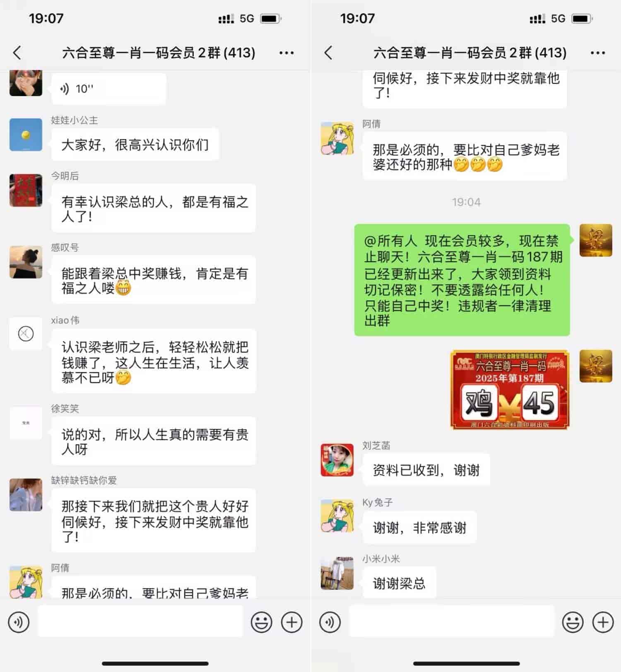Open the emoji picker in right chat
This screenshot has height=672, width=621.
click(x=573, y=622)
